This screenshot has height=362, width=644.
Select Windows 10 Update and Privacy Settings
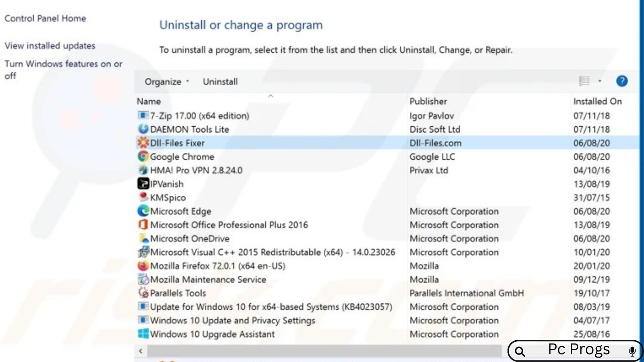tap(386, 320)
